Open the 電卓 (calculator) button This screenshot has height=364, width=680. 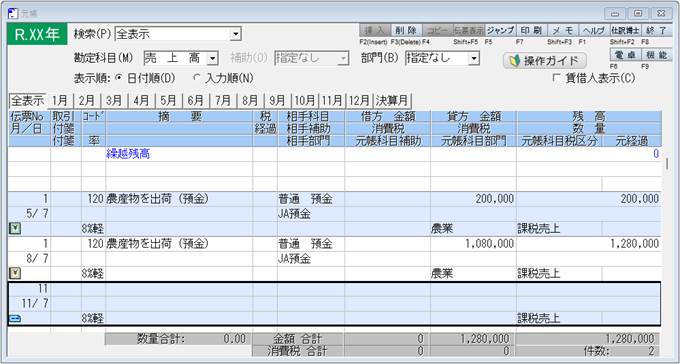point(625,55)
